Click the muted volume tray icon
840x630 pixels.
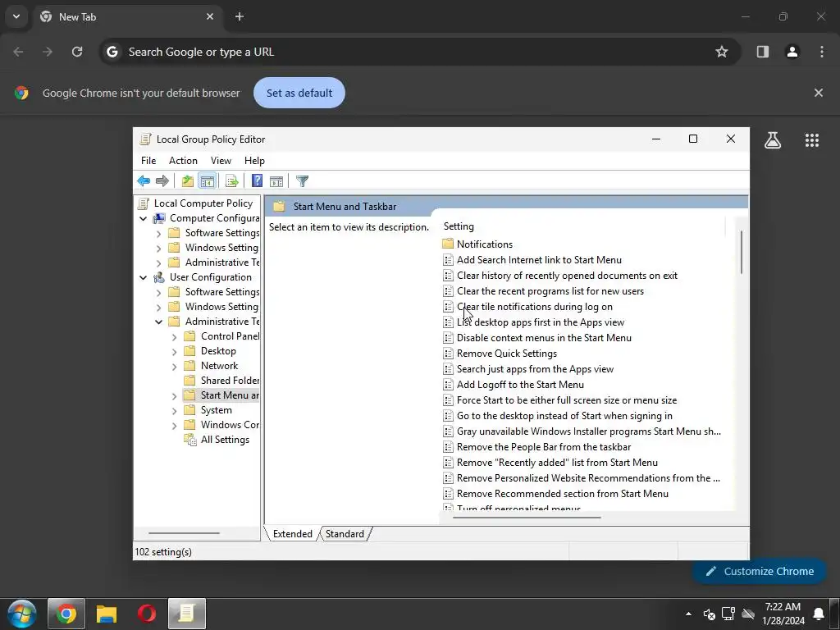(710, 614)
